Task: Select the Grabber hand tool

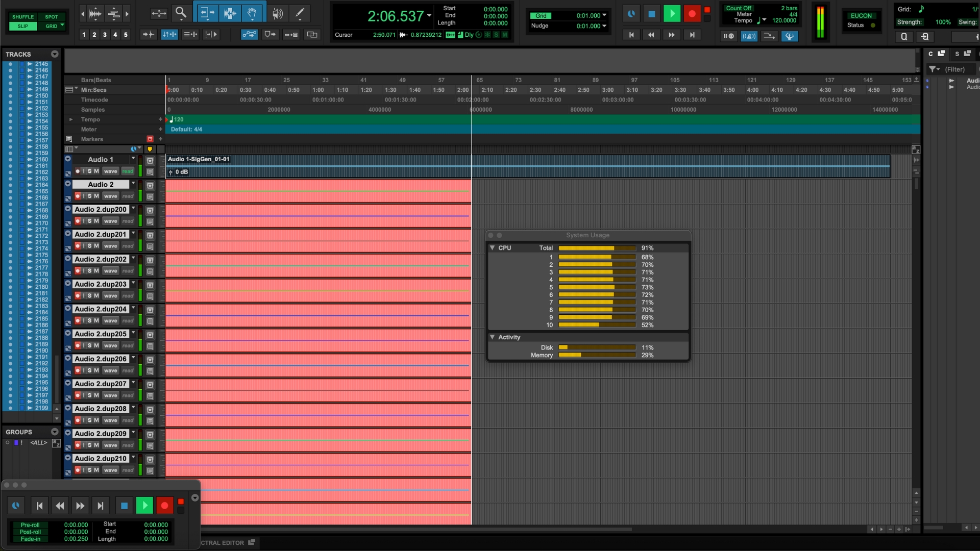Action: click(x=252, y=13)
